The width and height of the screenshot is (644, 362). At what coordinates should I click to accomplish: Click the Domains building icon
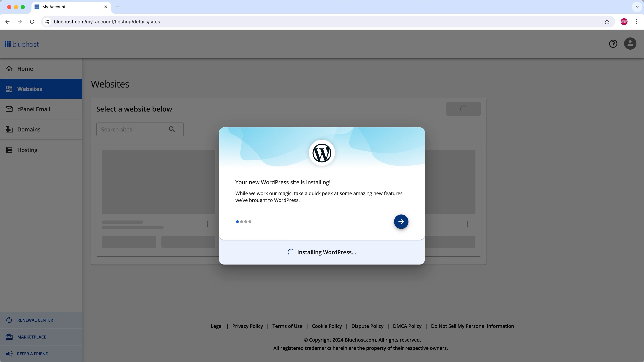click(9, 129)
